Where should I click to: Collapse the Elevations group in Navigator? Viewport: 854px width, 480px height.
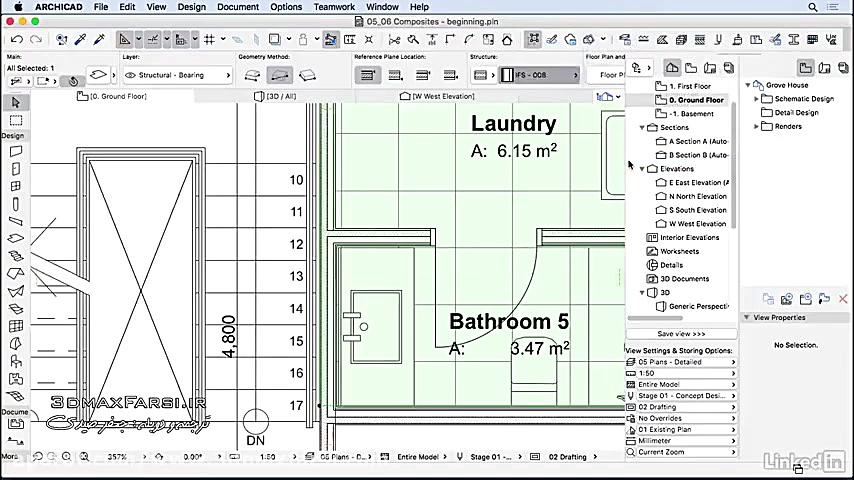click(642, 169)
